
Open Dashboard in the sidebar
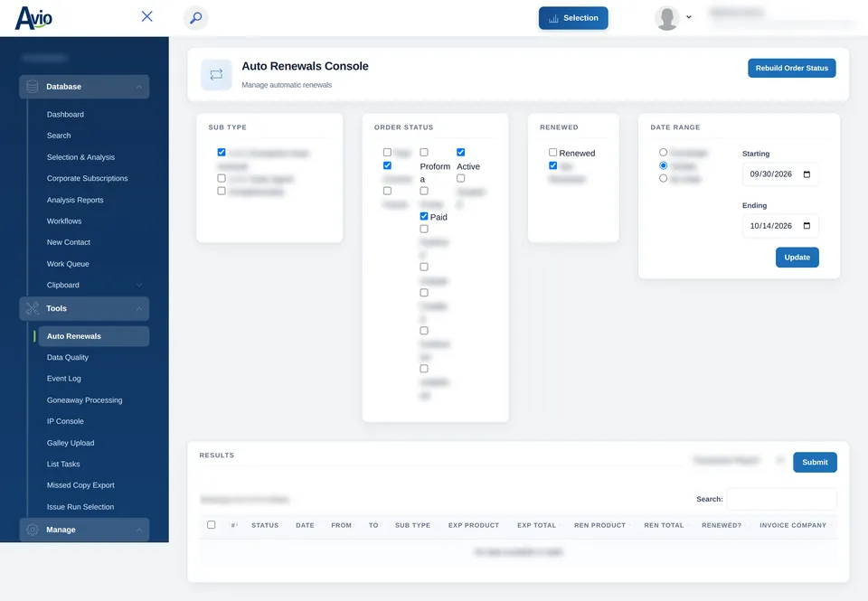[x=65, y=115]
